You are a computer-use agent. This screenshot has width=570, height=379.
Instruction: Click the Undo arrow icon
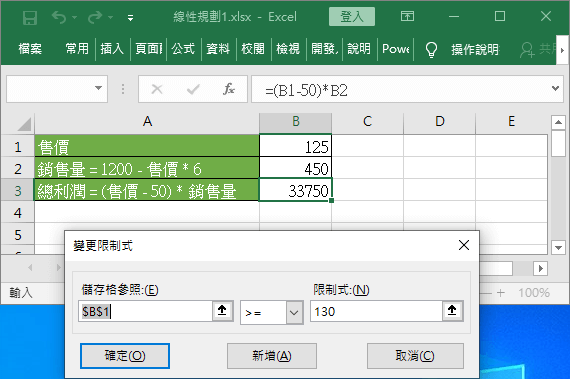point(59,17)
